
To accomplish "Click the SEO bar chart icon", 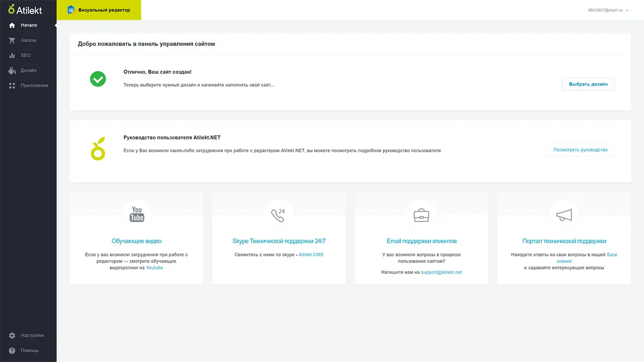I will (12, 55).
